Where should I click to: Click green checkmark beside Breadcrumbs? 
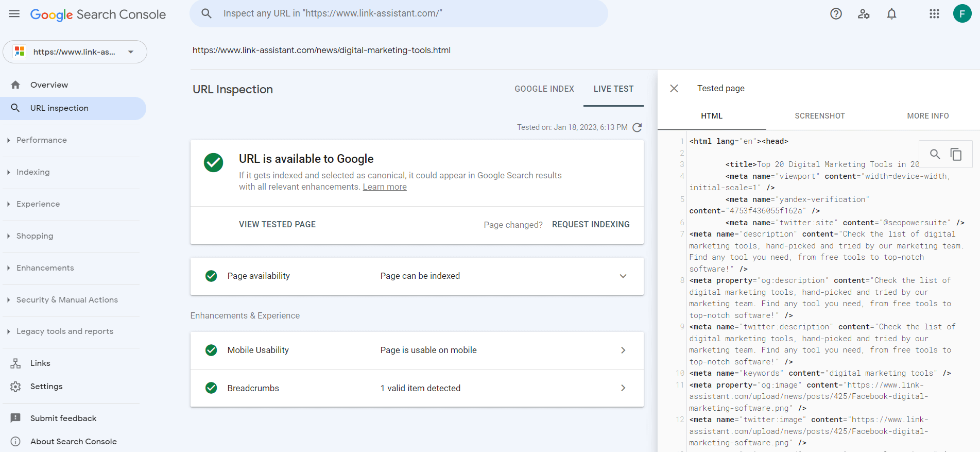[x=211, y=388]
